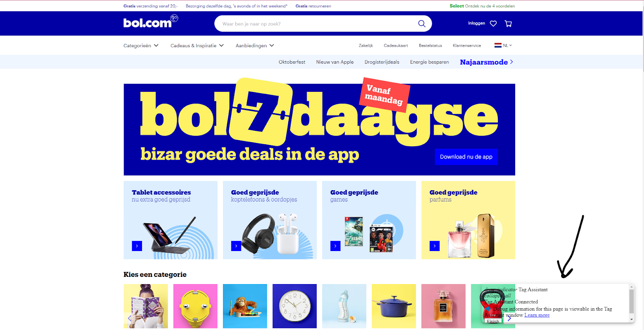Viewport: 644px width, 330px height.
Task: Click the bol.com logo
Action: coord(151,21)
